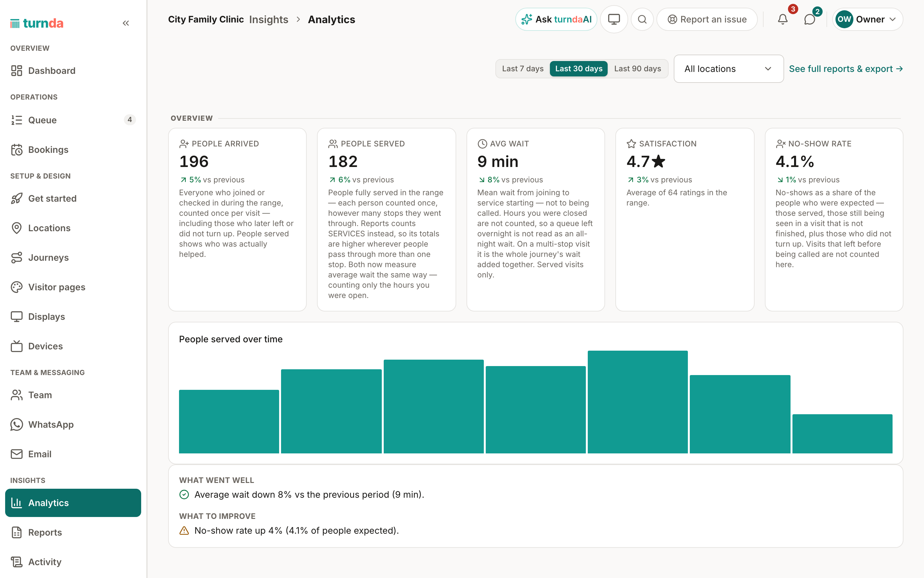Click Report an issue button
The height and width of the screenshot is (578, 924).
tap(707, 20)
